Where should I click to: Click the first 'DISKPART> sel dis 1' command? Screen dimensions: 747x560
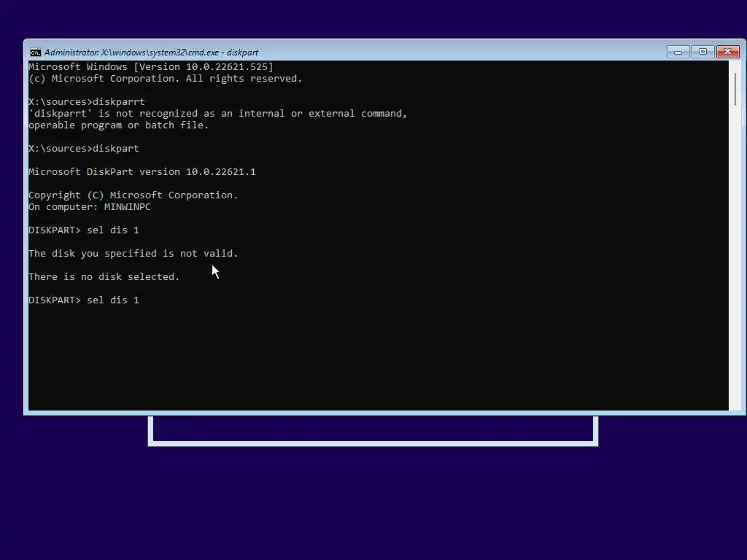click(x=84, y=230)
